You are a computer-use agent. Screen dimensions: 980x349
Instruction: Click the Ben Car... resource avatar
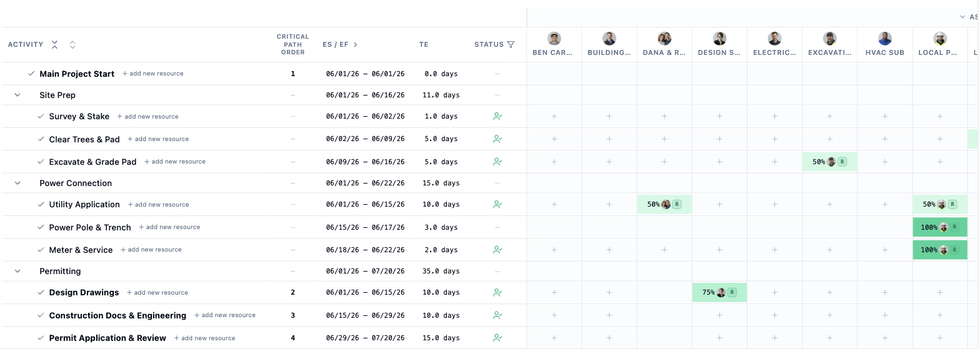pos(554,39)
